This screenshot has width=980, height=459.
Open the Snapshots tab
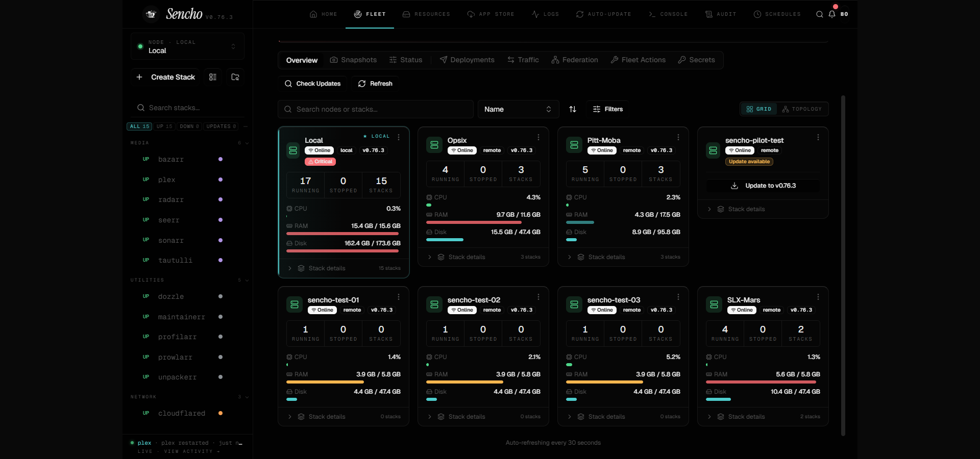tap(353, 60)
